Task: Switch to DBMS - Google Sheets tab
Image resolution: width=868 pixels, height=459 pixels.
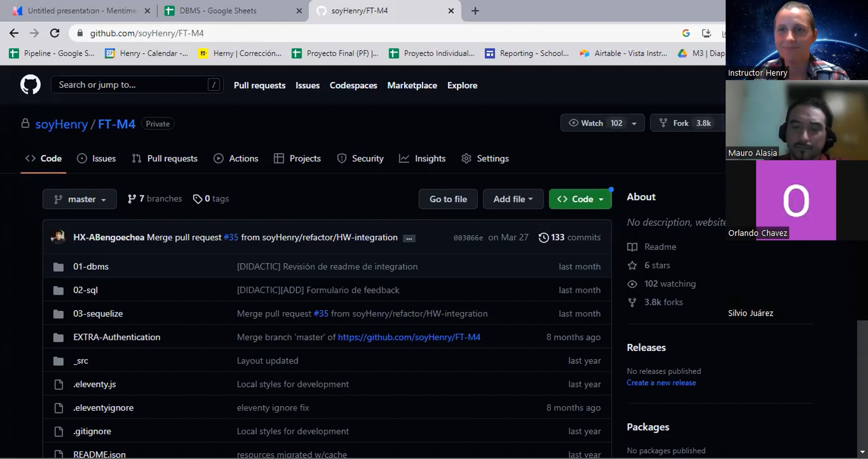Action: pos(218,11)
